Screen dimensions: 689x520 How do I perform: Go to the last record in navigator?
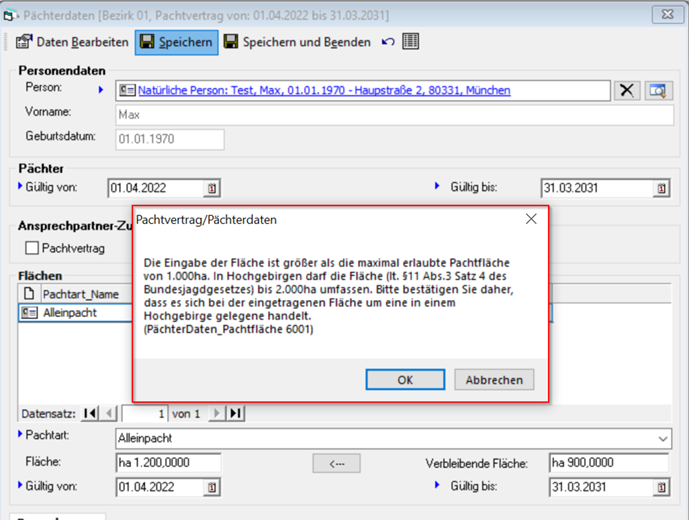tap(236, 413)
